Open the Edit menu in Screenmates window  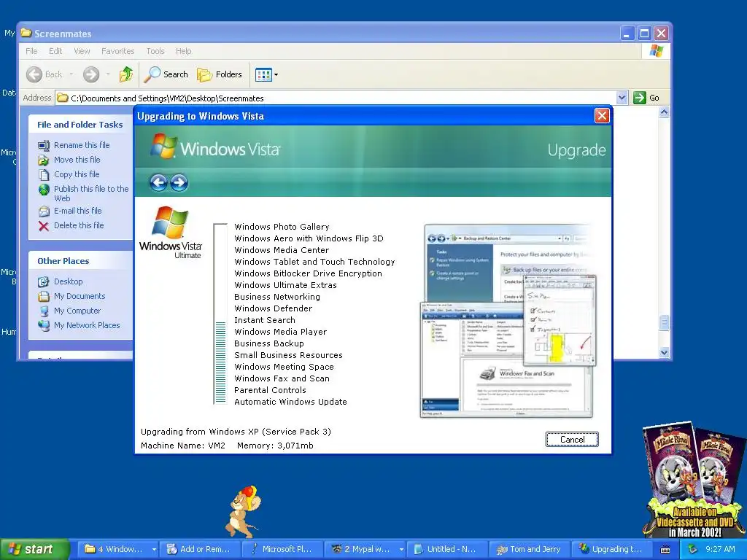click(55, 51)
